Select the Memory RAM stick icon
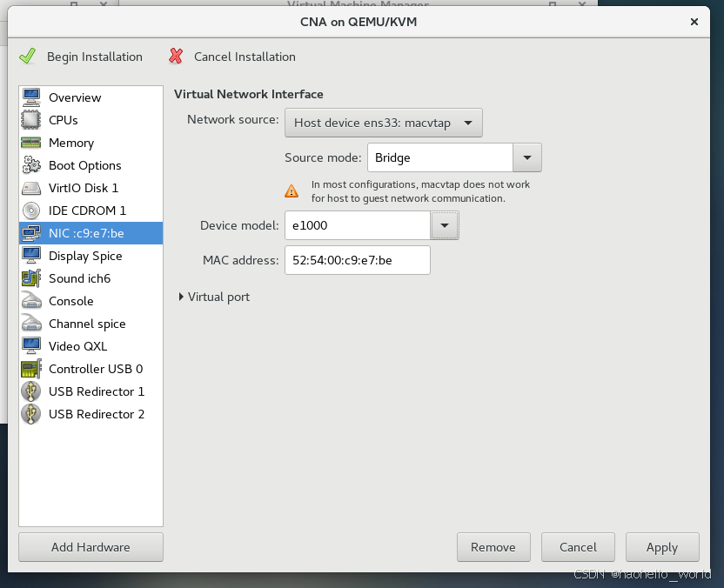This screenshot has height=588, width=724. tap(31, 143)
